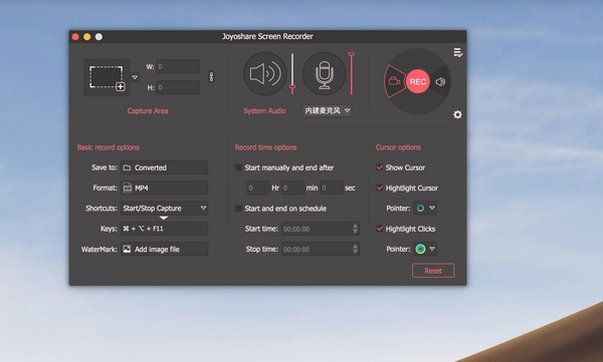Viewport: 603px width, 362px height.
Task: Toggle the aspect ratio lock link icon
Action: [211, 77]
